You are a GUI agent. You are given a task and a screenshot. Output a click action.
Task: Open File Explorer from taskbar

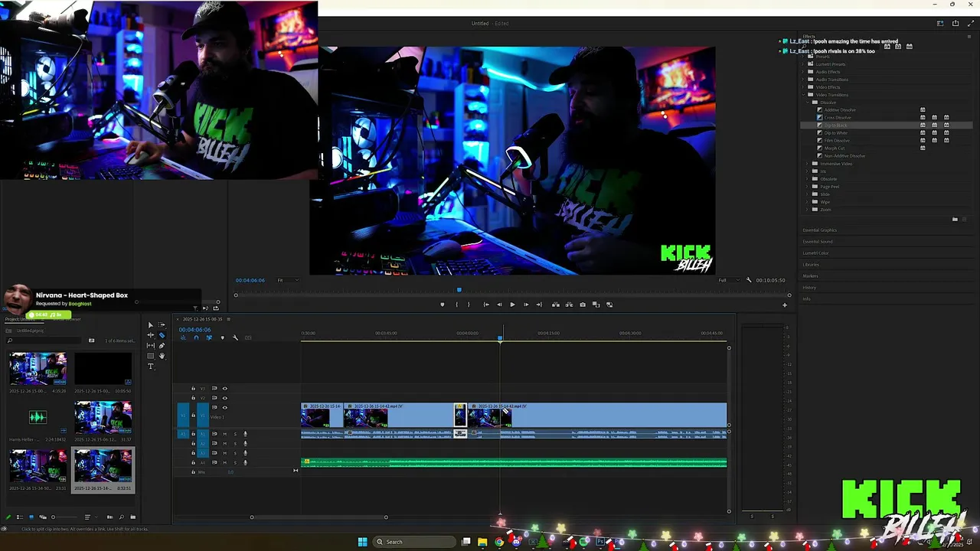tap(482, 542)
